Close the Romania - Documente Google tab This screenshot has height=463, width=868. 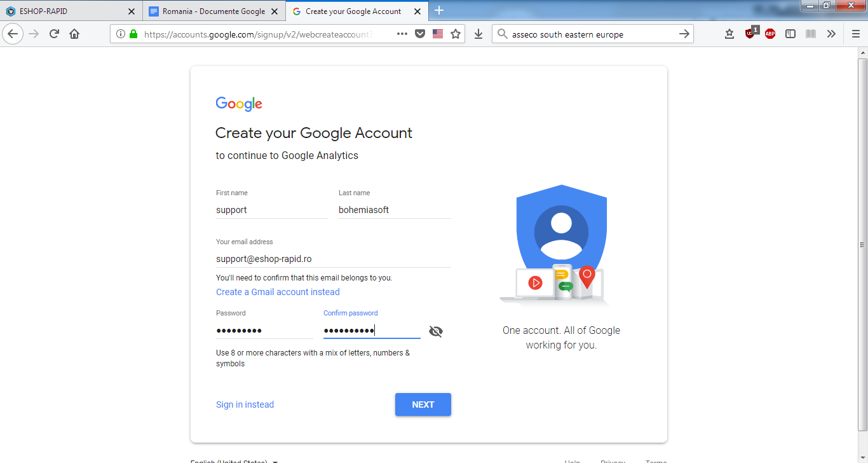[x=275, y=11]
